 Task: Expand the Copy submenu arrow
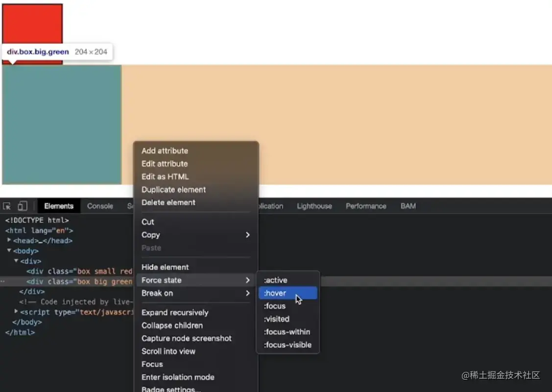click(x=247, y=235)
